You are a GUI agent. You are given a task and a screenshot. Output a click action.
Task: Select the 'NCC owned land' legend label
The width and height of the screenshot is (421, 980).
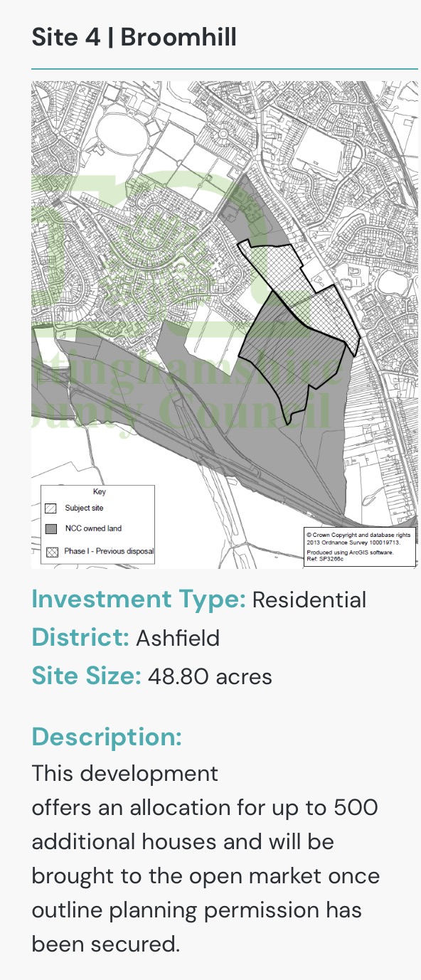click(93, 529)
